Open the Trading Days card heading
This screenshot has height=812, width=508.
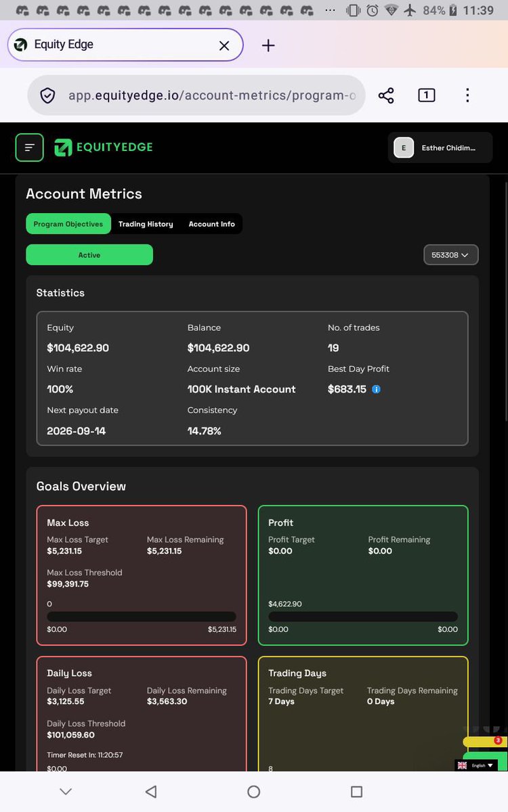[x=297, y=673]
